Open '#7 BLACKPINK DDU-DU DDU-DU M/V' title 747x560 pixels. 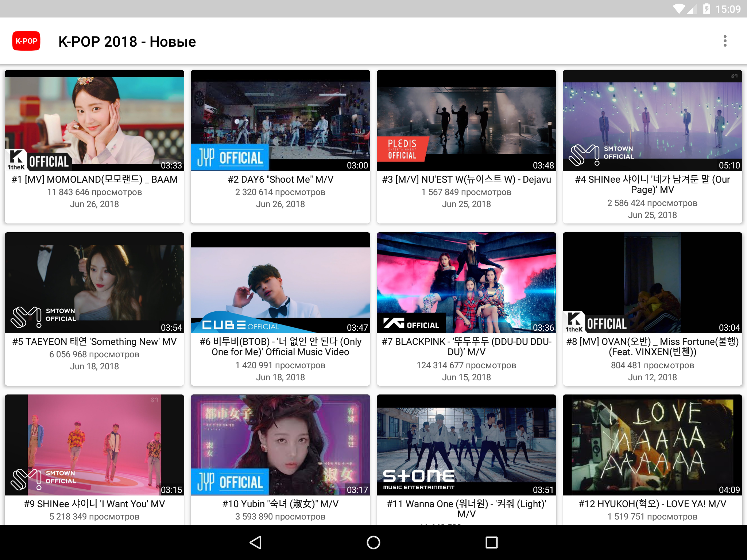coord(467,347)
